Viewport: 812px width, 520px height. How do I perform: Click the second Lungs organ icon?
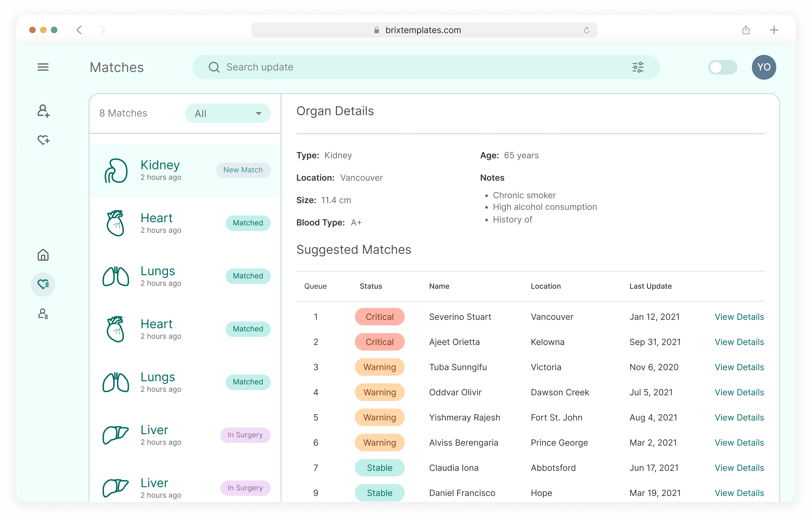pyautogui.click(x=116, y=382)
